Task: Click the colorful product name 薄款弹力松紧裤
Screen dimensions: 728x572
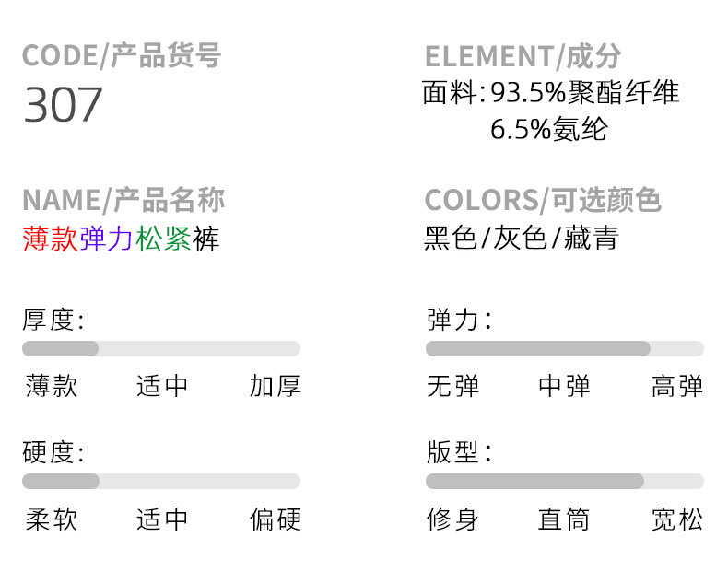Action: (121, 239)
